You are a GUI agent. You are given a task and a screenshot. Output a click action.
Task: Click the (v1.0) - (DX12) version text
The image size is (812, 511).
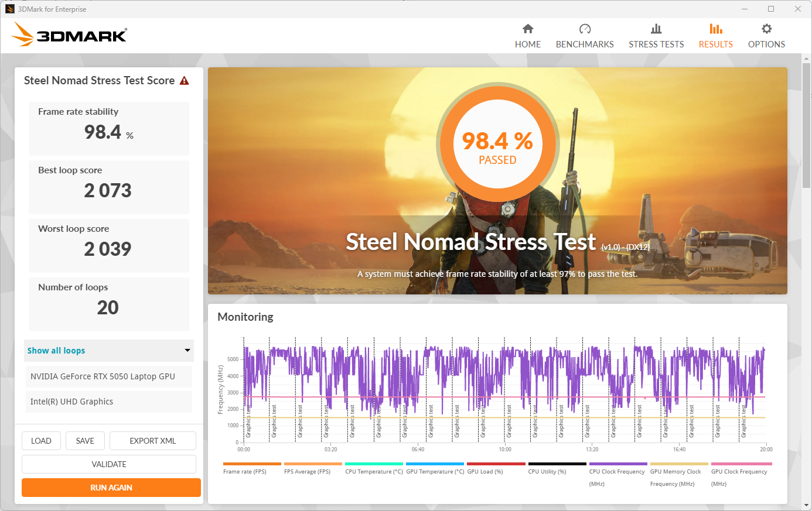coord(626,248)
